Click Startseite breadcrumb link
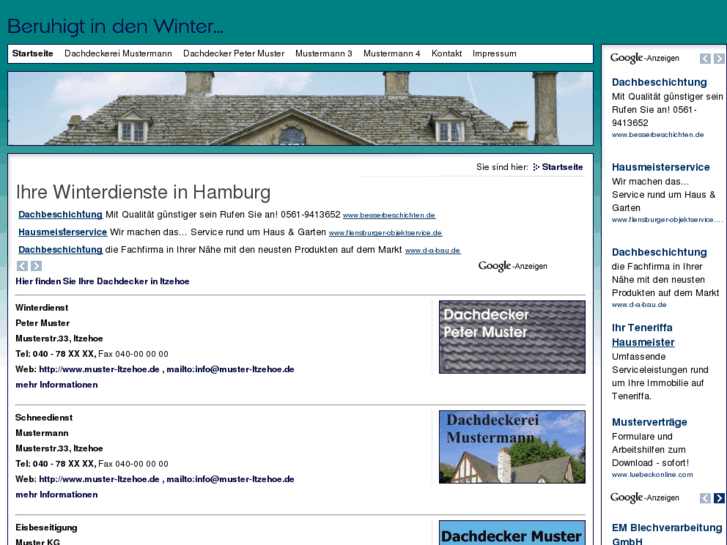The image size is (727, 545). (562, 167)
